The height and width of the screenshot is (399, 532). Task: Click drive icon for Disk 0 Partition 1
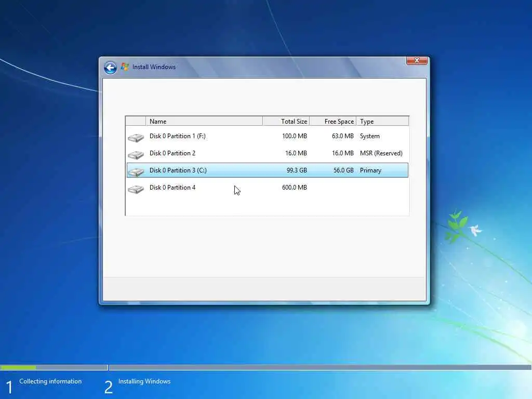point(136,137)
